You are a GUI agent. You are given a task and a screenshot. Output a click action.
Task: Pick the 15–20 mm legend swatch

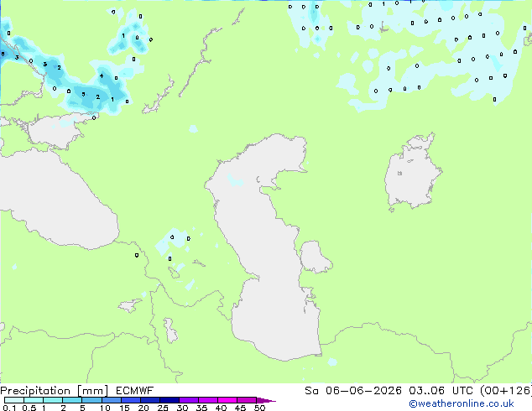pyautogui.click(x=131, y=400)
